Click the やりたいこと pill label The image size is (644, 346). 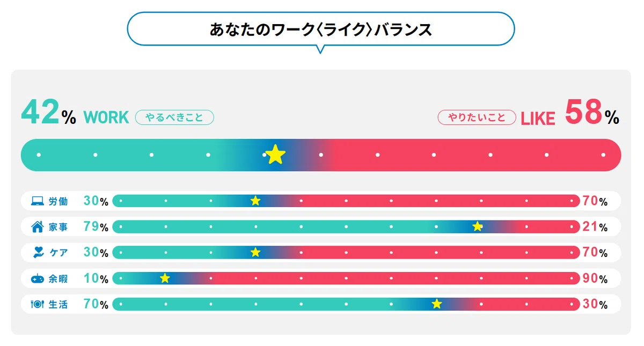pos(477,117)
